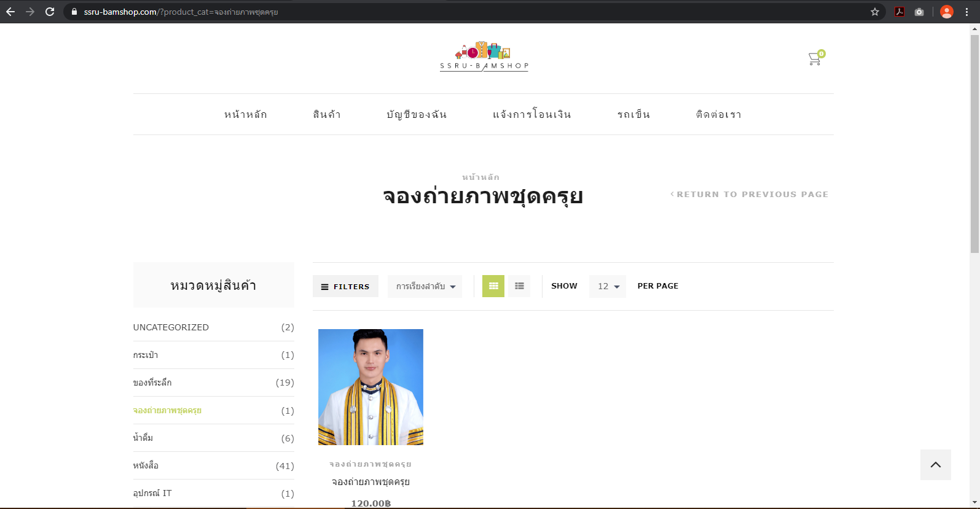
Task: Switch to grid view layout
Action: click(x=493, y=286)
